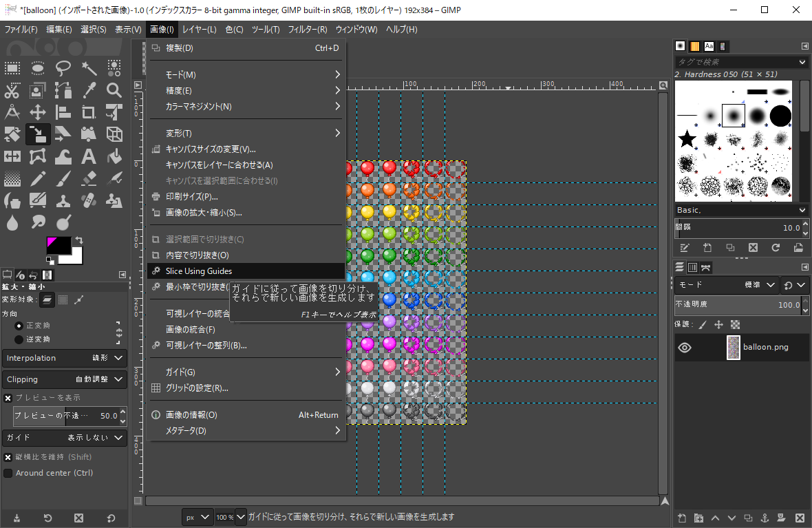
Task: Create a new layer
Action: click(x=681, y=518)
